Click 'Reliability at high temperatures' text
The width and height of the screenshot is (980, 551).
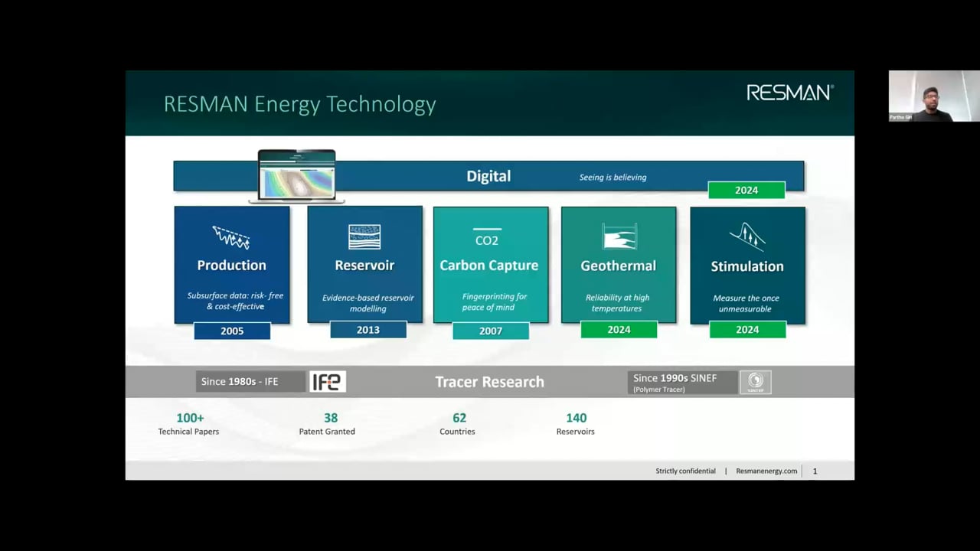click(617, 303)
